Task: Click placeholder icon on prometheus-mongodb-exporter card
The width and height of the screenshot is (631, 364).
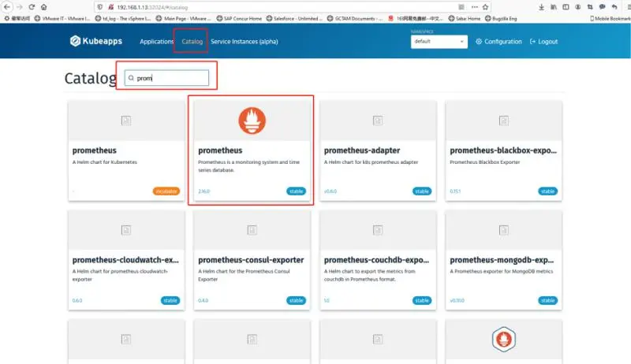Action: point(503,230)
